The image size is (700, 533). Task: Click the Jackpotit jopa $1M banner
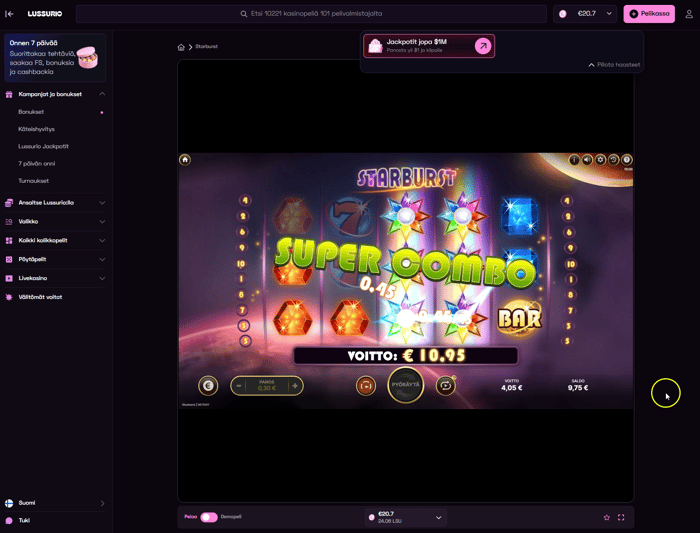point(429,46)
